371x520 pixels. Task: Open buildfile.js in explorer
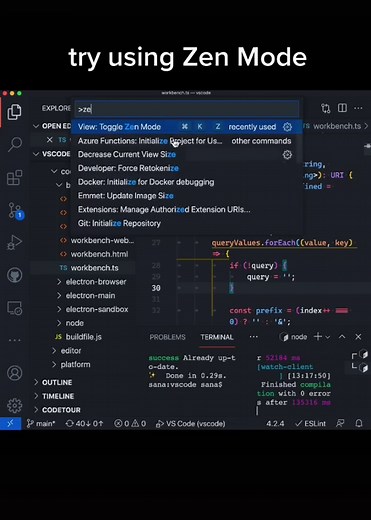pyautogui.click(x=83, y=337)
